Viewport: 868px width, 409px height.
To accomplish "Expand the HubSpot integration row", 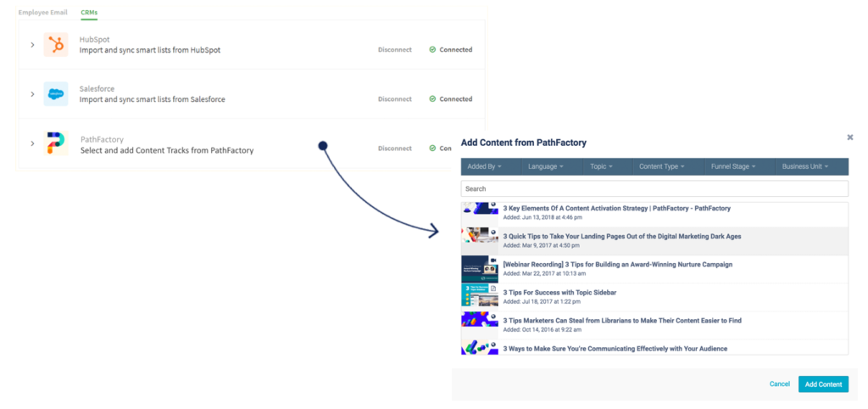I will click(32, 44).
